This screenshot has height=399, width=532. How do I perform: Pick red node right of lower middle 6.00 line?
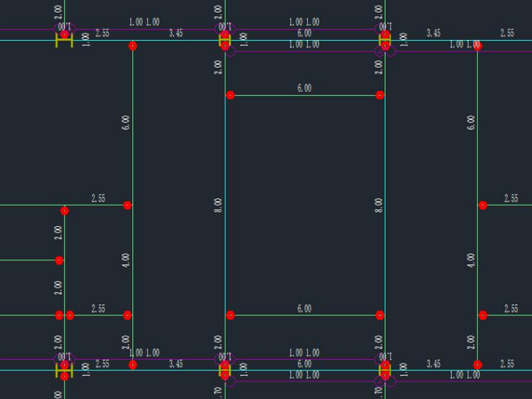pyautogui.click(x=380, y=315)
